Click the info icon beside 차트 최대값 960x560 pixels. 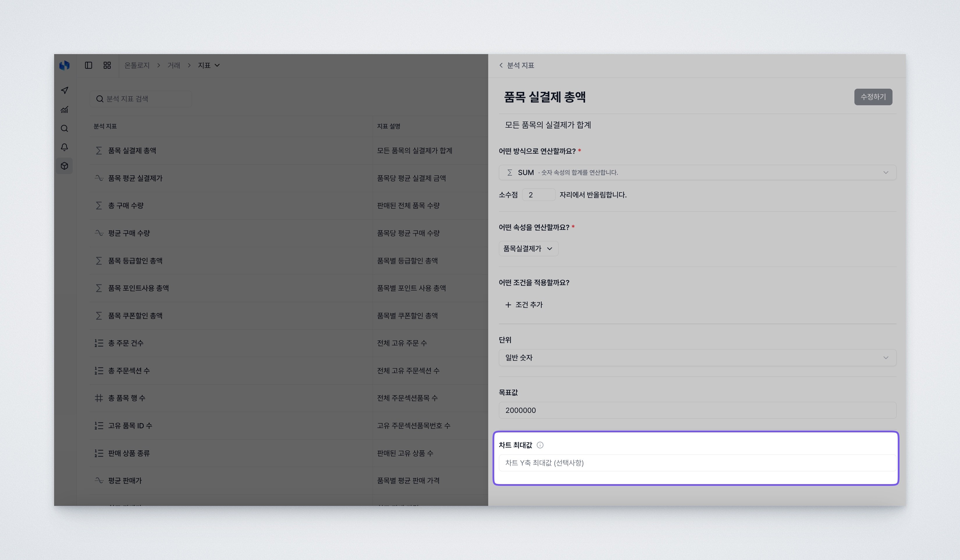tap(541, 445)
